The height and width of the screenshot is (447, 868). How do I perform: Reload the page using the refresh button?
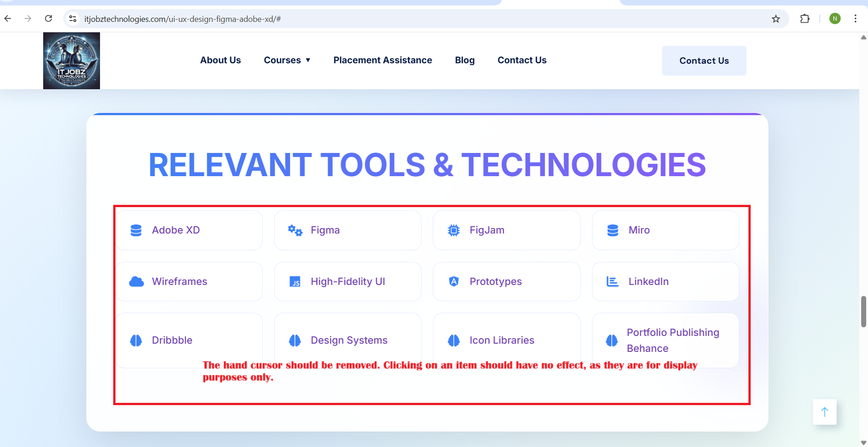click(x=49, y=19)
